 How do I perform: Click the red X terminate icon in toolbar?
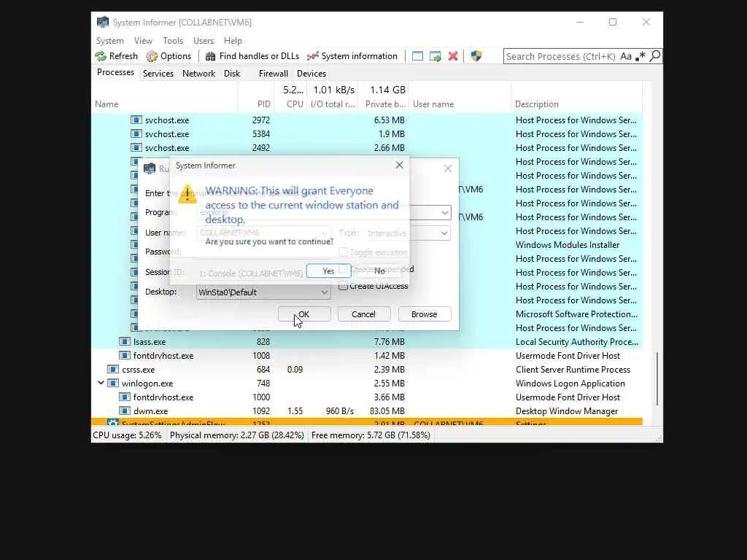453,56
